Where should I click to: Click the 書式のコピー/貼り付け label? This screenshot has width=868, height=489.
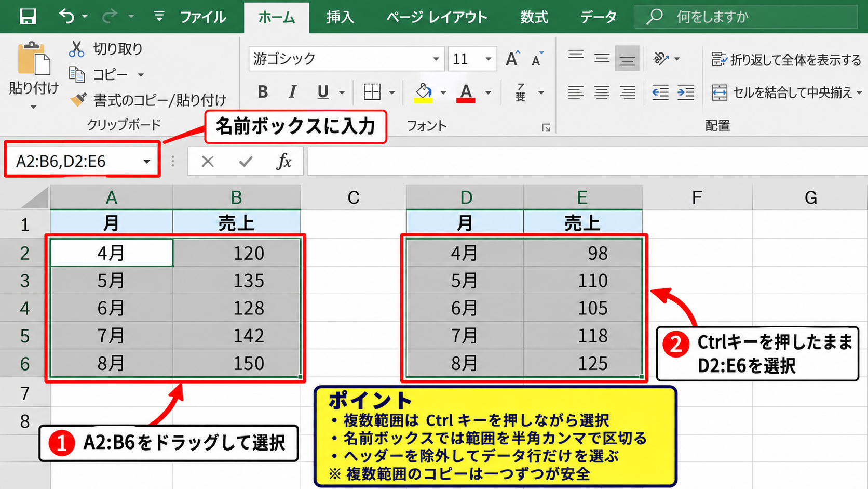pos(160,100)
